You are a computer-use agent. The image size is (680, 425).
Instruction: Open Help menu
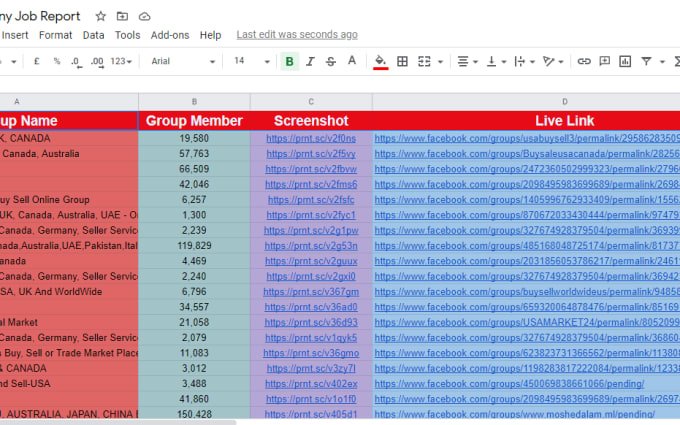pos(210,35)
